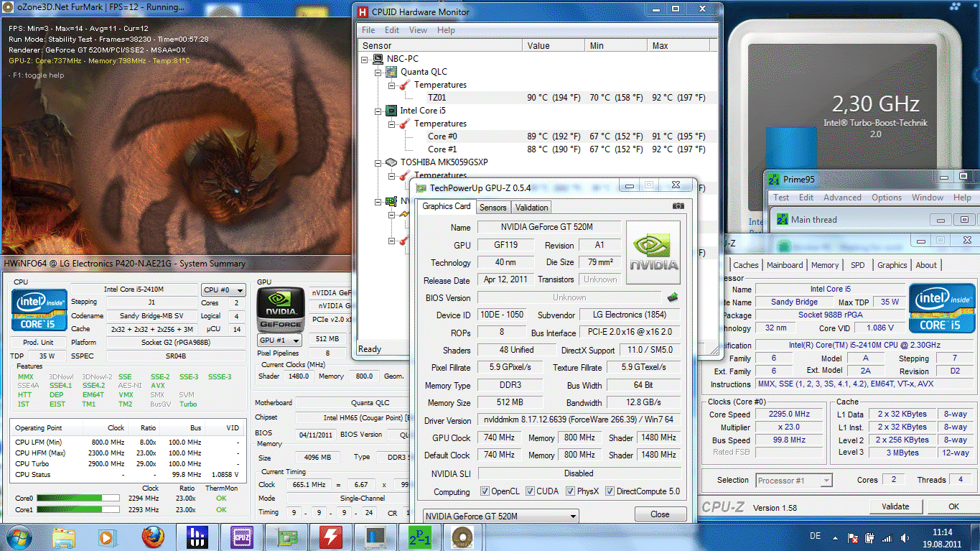
Task: Click the network signal tray icon
Action: 887,537
